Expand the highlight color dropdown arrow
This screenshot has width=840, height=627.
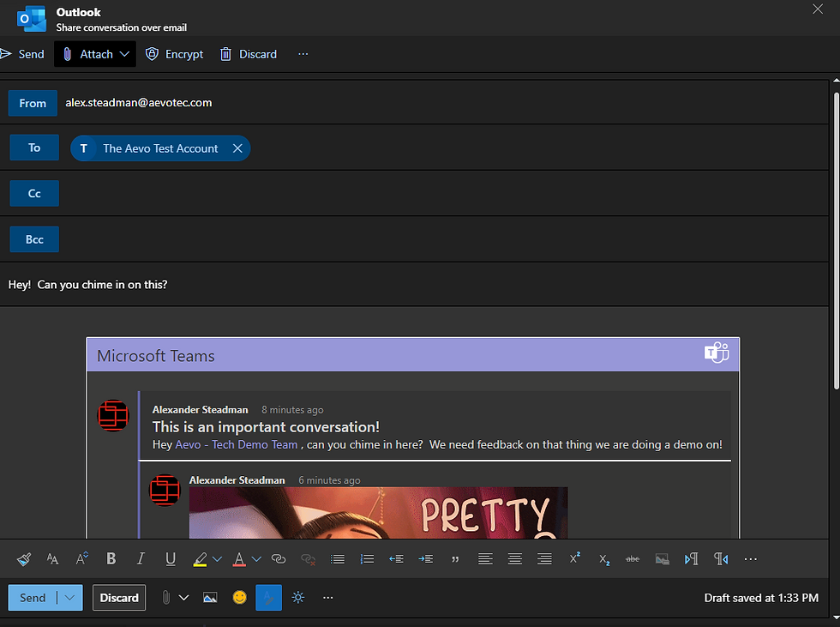217,559
